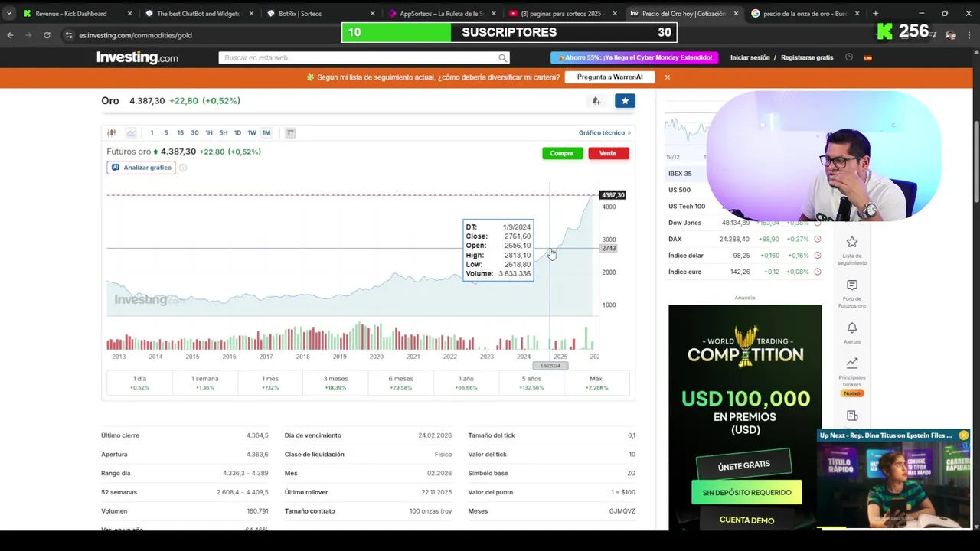Screen dimensions: 980x551
Task: Select the 30 minute chart interval
Action: tap(194, 132)
